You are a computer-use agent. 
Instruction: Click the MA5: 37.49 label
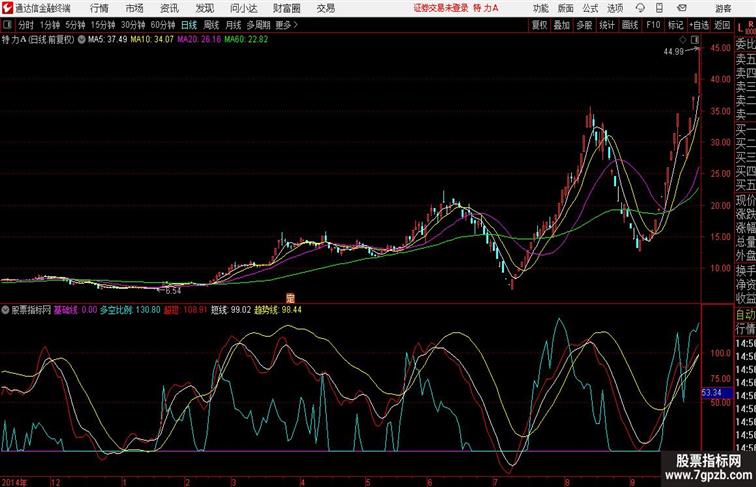(x=108, y=40)
